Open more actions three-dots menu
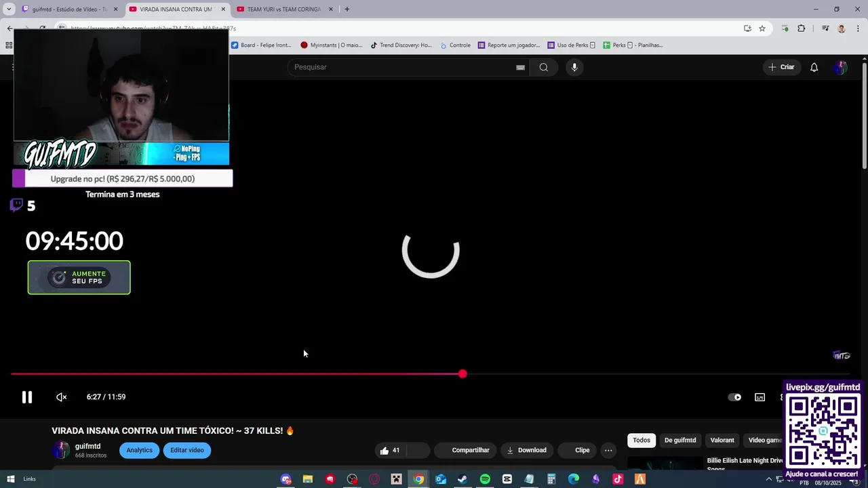This screenshot has width=868, height=488. click(x=608, y=450)
